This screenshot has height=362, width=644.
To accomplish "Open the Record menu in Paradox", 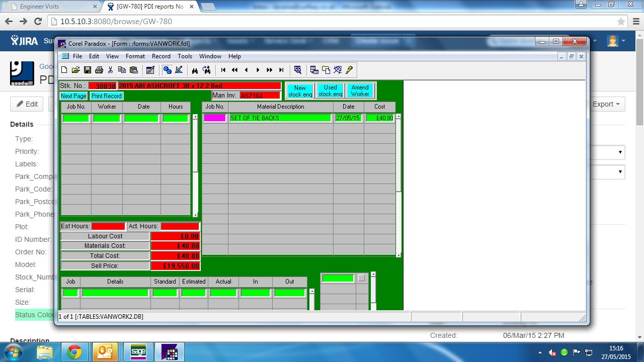I will [x=161, y=56].
